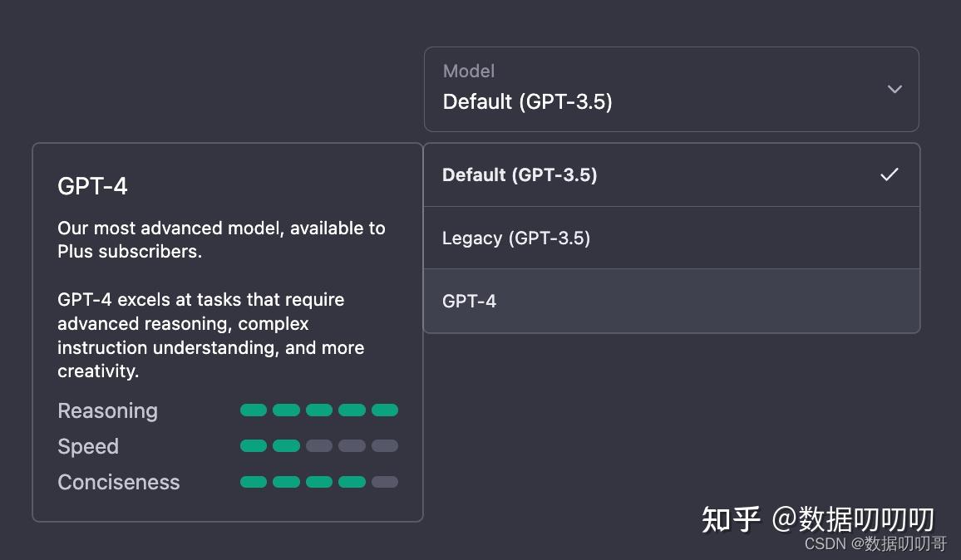Click 'GPT-4 excels at tasks' paragraph
This screenshot has height=560, width=961.
pyautogui.click(x=211, y=335)
